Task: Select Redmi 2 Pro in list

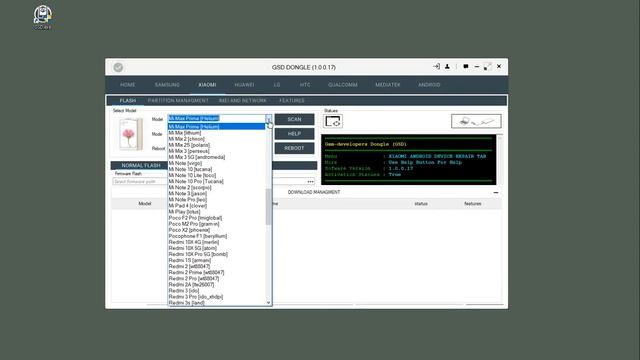Action: pyautogui.click(x=216, y=278)
